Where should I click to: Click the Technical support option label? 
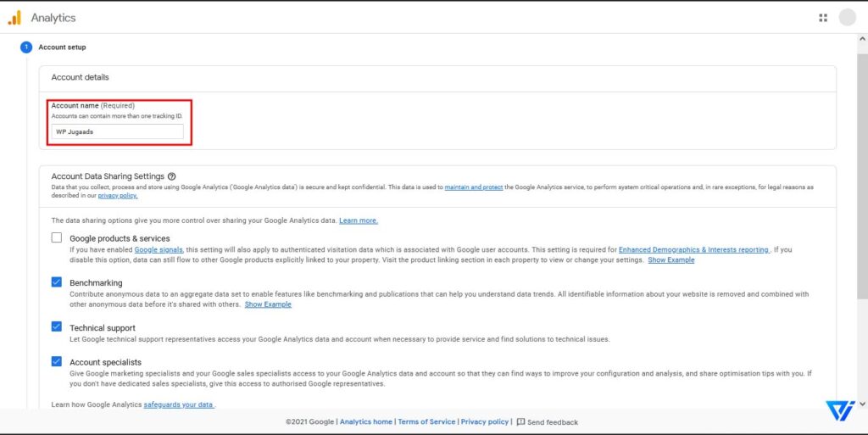[103, 328]
